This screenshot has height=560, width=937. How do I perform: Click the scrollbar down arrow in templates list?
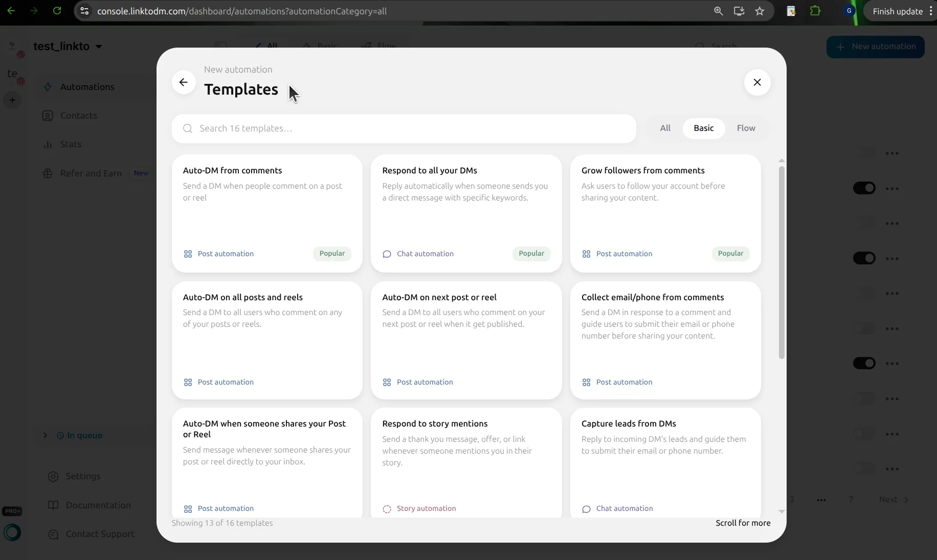pos(781,511)
